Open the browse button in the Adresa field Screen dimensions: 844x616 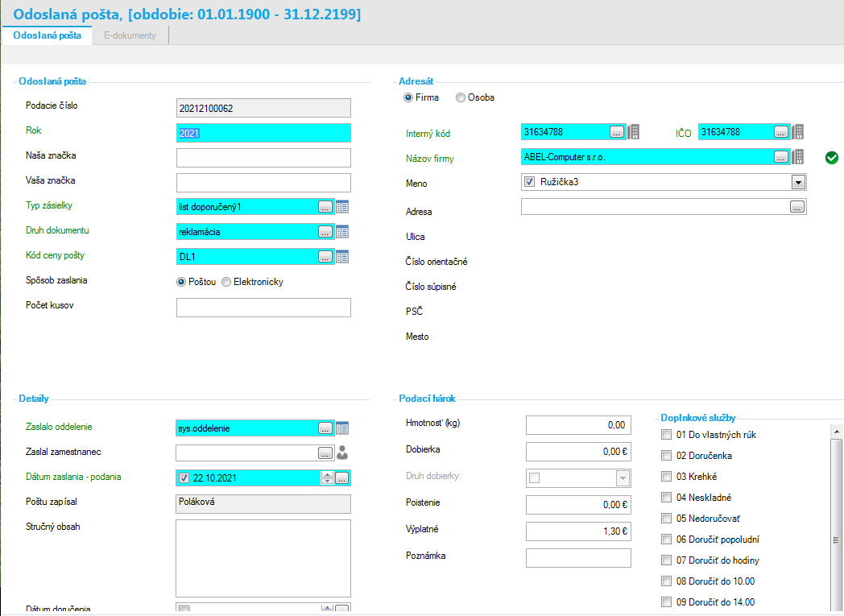click(x=797, y=207)
